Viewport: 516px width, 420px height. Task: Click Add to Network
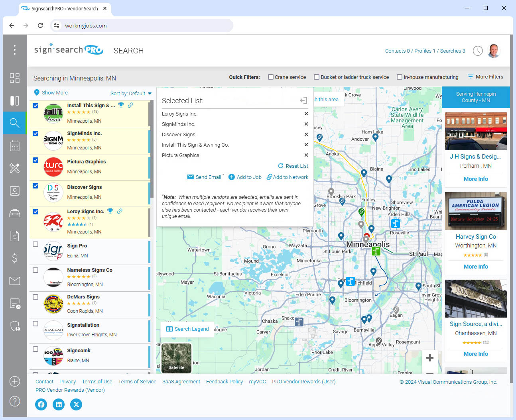(288, 177)
